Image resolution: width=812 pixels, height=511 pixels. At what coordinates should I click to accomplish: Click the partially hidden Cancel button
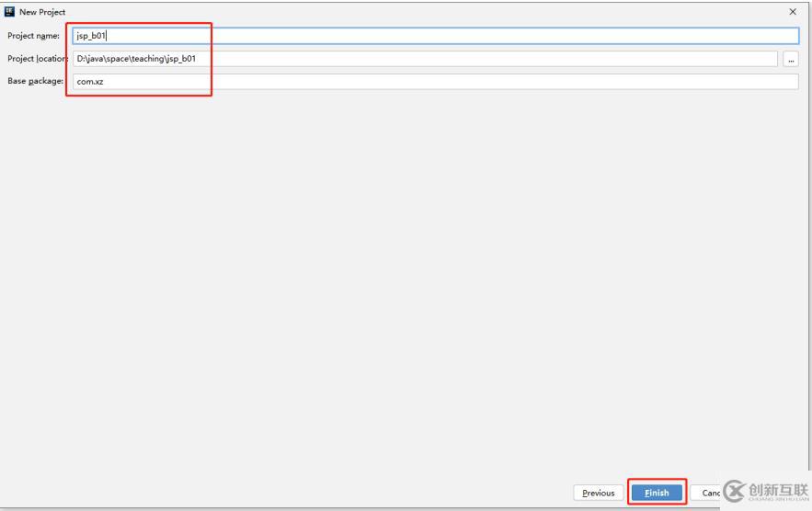[706, 493]
